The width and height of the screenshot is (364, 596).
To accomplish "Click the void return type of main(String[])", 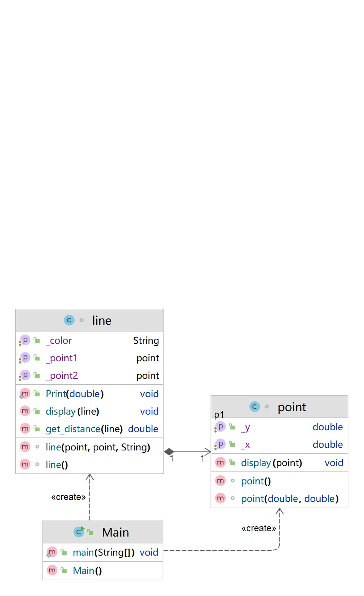I will coord(149,553).
